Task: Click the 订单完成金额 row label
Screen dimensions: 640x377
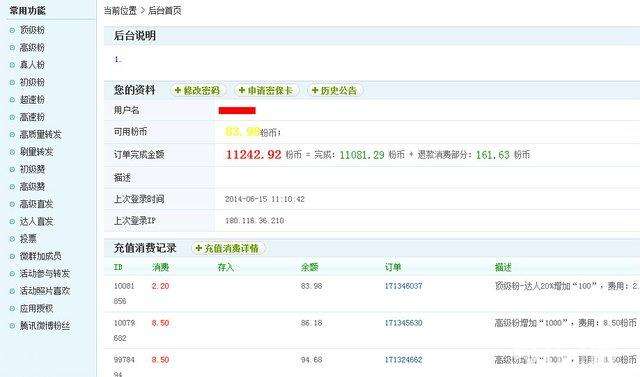Action: (139, 155)
